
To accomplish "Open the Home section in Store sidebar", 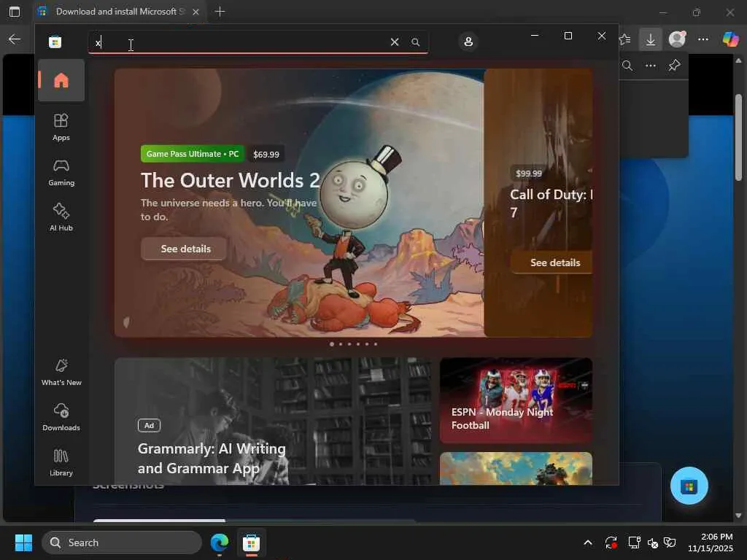I will 61,80.
